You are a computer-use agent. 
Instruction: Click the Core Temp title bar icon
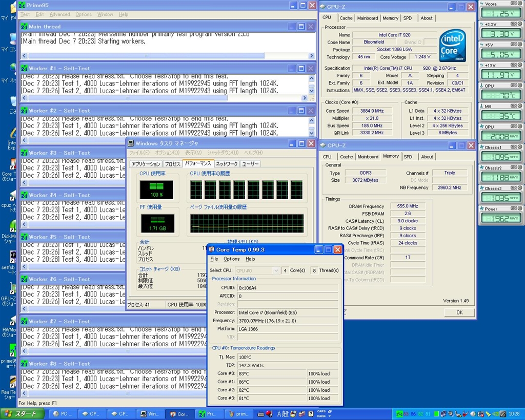pos(211,249)
